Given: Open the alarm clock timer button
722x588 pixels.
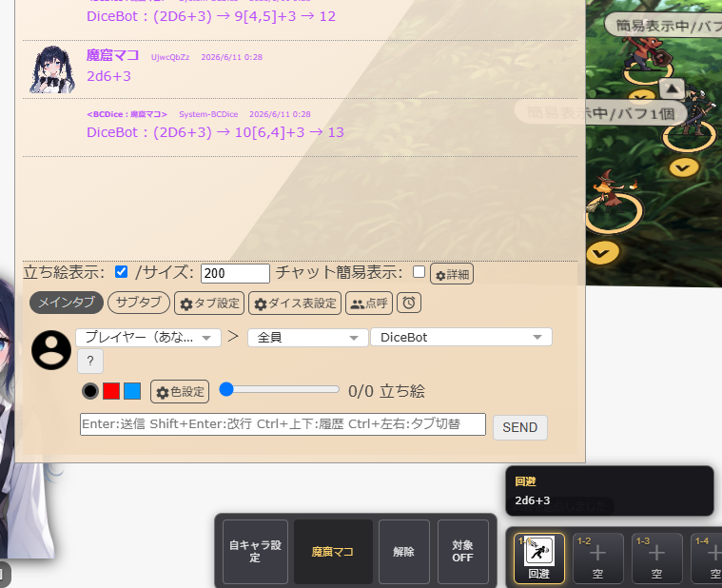Looking at the screenshot, I should pos(409,303).
